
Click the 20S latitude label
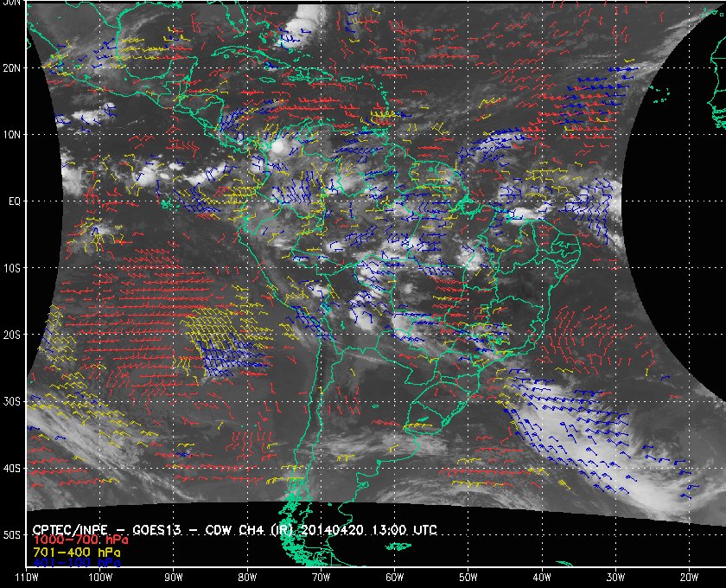click(x=12, y=335)
